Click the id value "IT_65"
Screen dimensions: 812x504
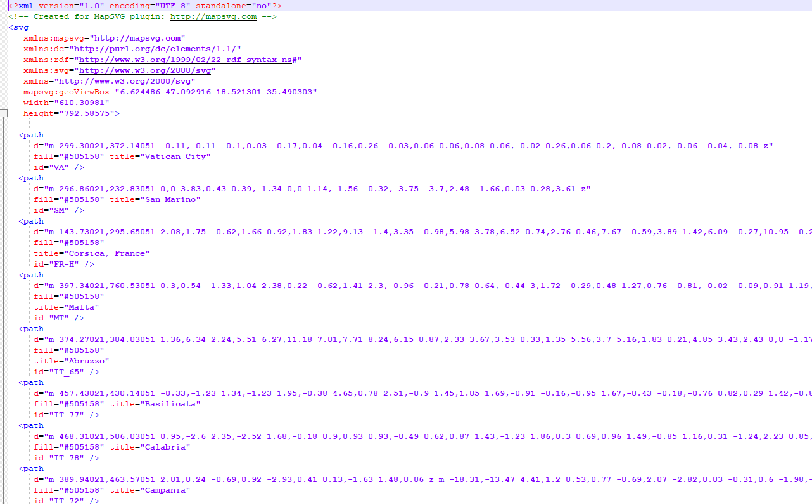(x=67, y=372)
